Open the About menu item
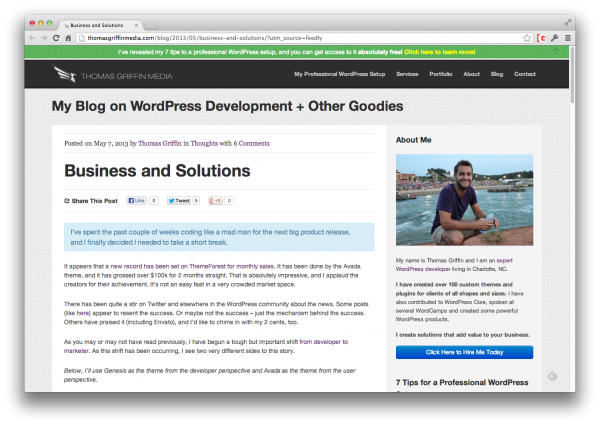The image size is (600, 426). [471, 74]
